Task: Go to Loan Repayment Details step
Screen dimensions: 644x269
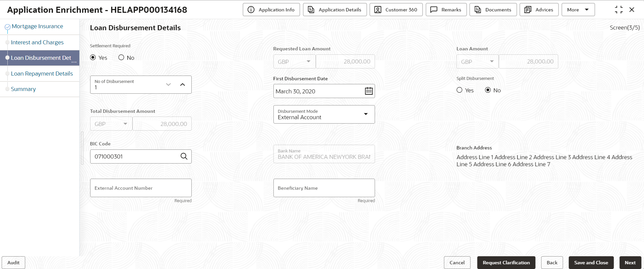Action: click(x=42, y=74)
